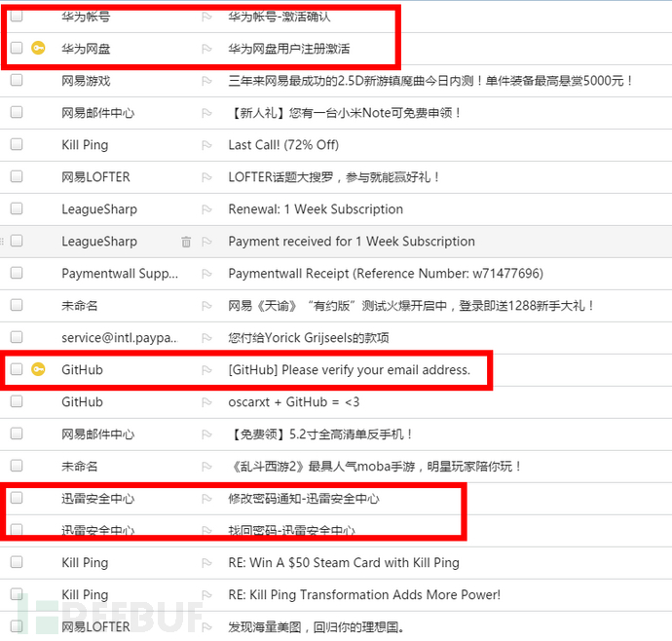Flag the Last Call! (72% Off) email
Screen dimensions: 672x641
(206, 145)
